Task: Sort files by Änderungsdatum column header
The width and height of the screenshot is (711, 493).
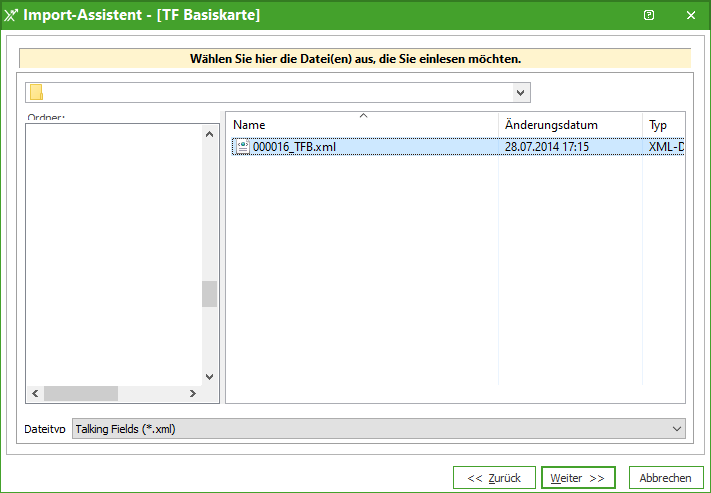Action: coord(569,125)
